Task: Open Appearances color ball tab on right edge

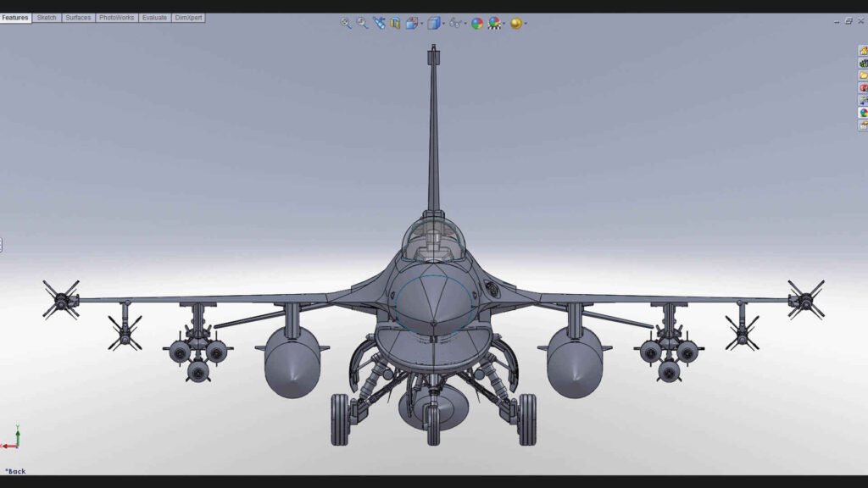Action: click(863, 113)
